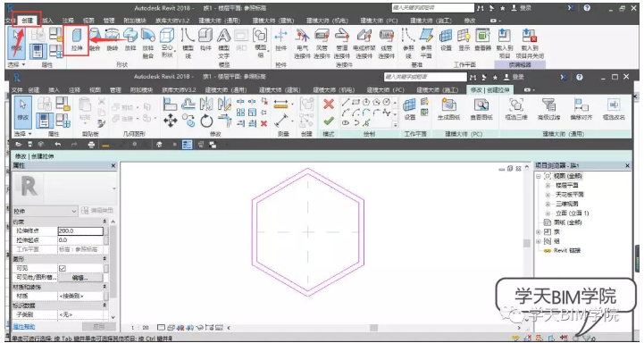Add a 电缆桥架连接件 cable tray connector
Viewport: 644px width, 343px height.
coord(364,43)
